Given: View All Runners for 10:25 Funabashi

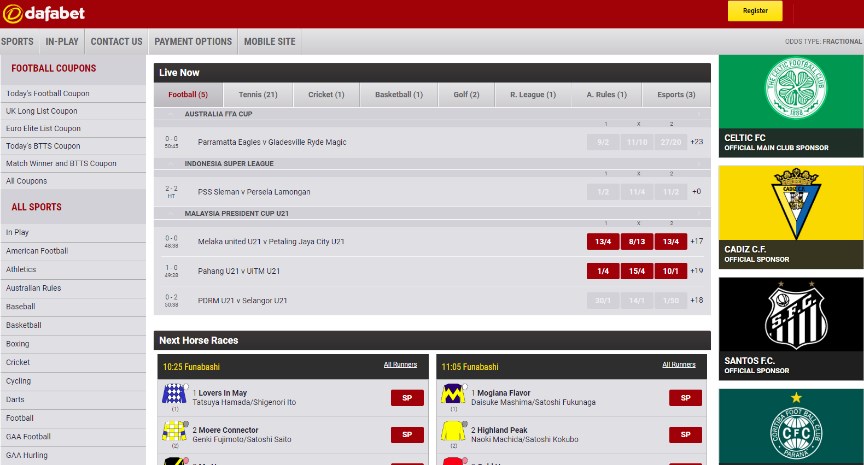Looking at the screenshot, I should tap(400, 365).
